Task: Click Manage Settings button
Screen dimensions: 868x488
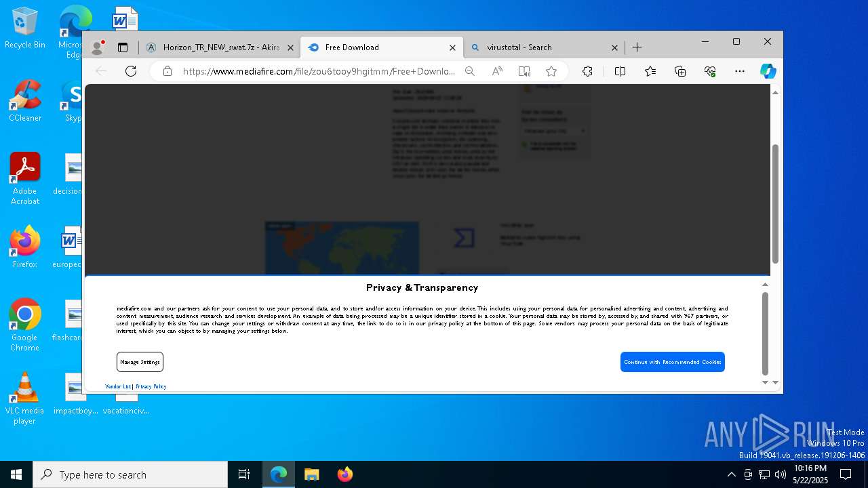Action: [x=140, y=362]
